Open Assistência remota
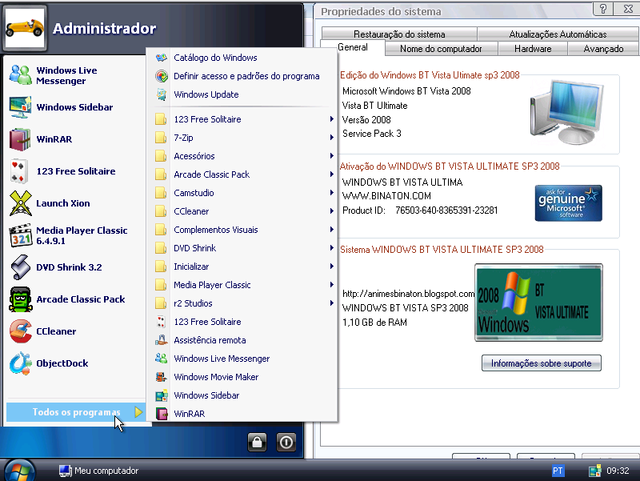Image resolution: width=640 pixels, height=481 pixels. [242, 340]
